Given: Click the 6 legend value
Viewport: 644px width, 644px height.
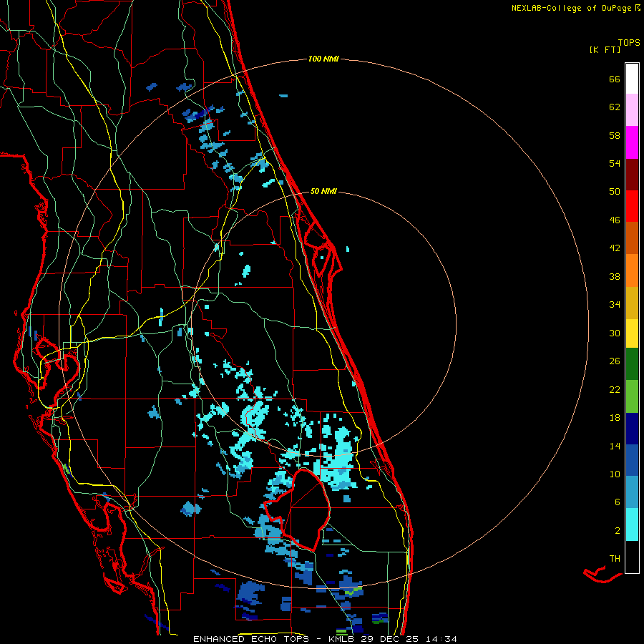Looking at the screenshot, I should pos(618,502).
